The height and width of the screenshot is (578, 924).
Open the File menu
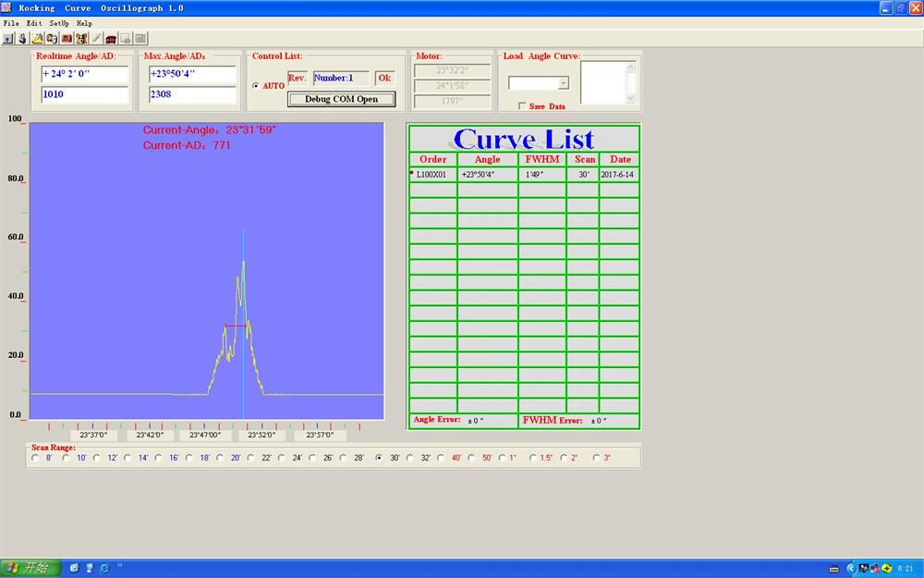click(x=10, y=22)
